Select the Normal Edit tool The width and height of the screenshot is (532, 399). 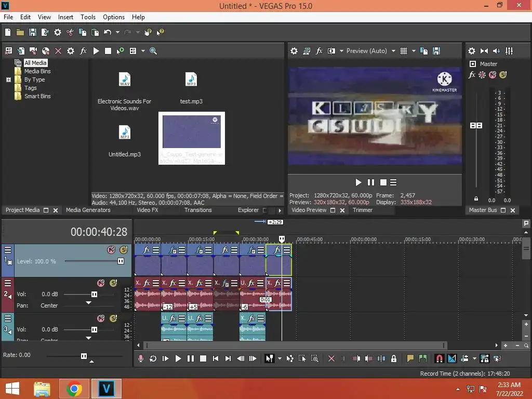pyautogui.click(x=270, y=358)
